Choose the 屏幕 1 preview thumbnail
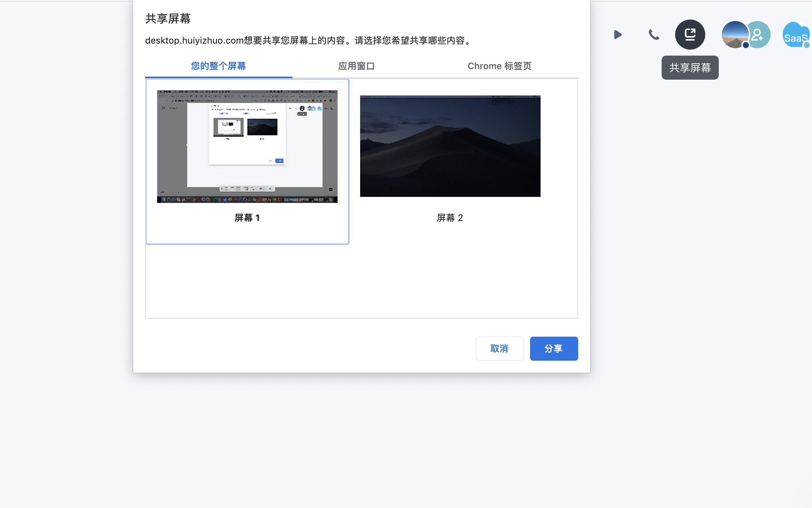Viewport: 812px width, 508px height. tap(247, 146)
